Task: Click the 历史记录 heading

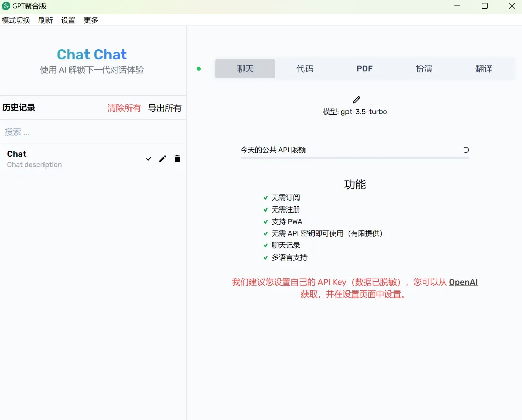Action: [x=19, y=108]
